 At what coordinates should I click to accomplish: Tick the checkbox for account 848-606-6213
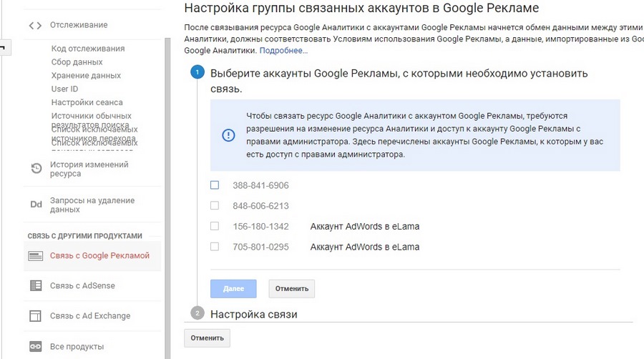215,205
